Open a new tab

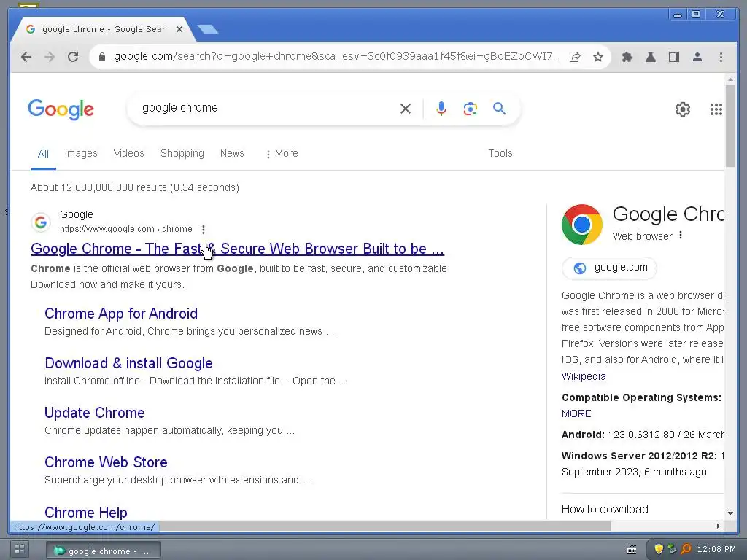(208, 29)
